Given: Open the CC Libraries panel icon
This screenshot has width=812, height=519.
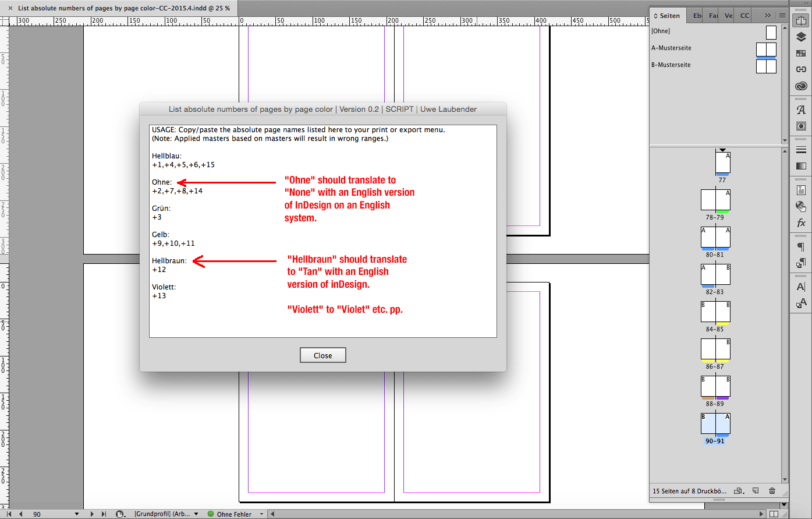Looking at the screenshot, I should [801, 86].
